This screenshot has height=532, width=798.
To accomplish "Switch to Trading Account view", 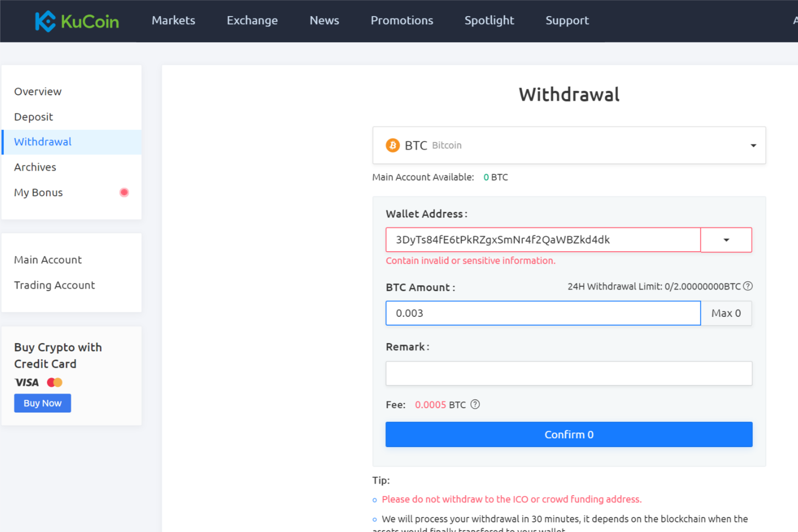I will coord(54,285).
